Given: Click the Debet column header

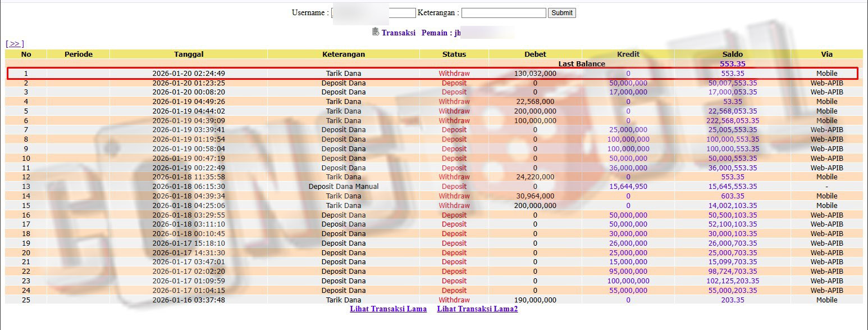Looking at the screenshot, I should pyautogui.click(x=535, y=55).
